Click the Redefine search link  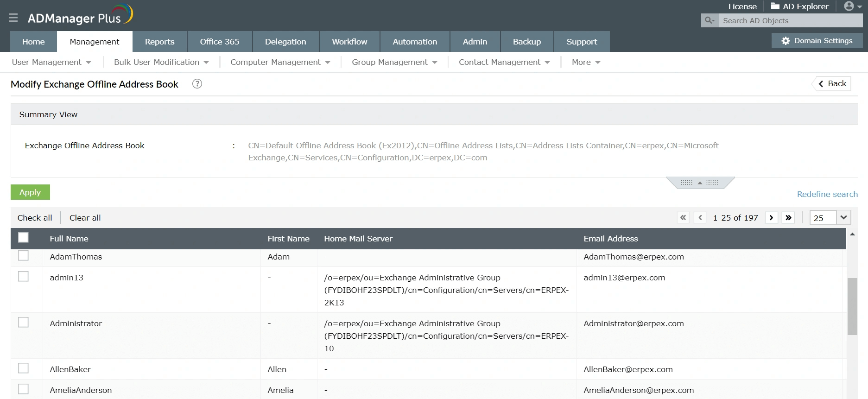pos(827,194)
